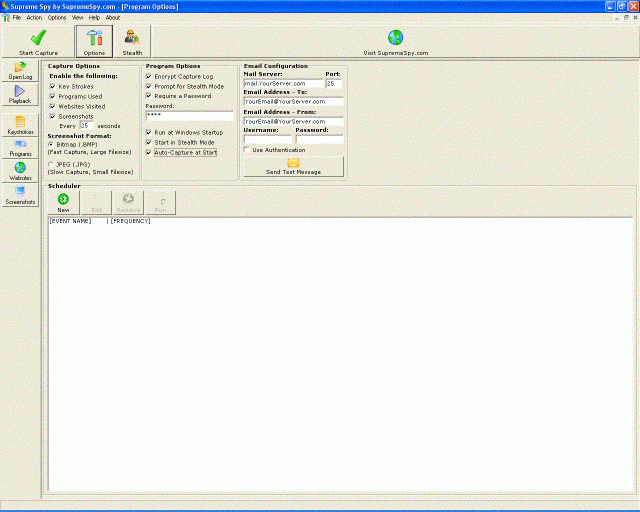This screenshot has width=640, height=512.
Task: Open the About menu
Action: (113, 18)
